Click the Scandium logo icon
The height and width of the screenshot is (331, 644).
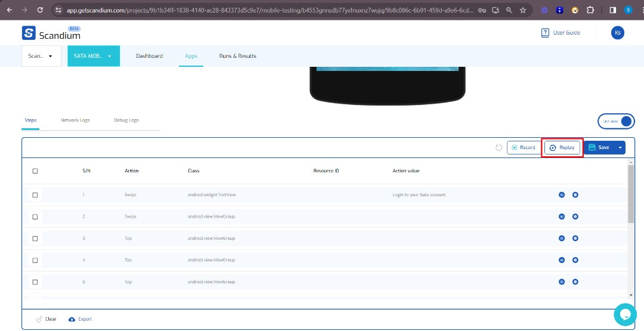click(29, 33)
